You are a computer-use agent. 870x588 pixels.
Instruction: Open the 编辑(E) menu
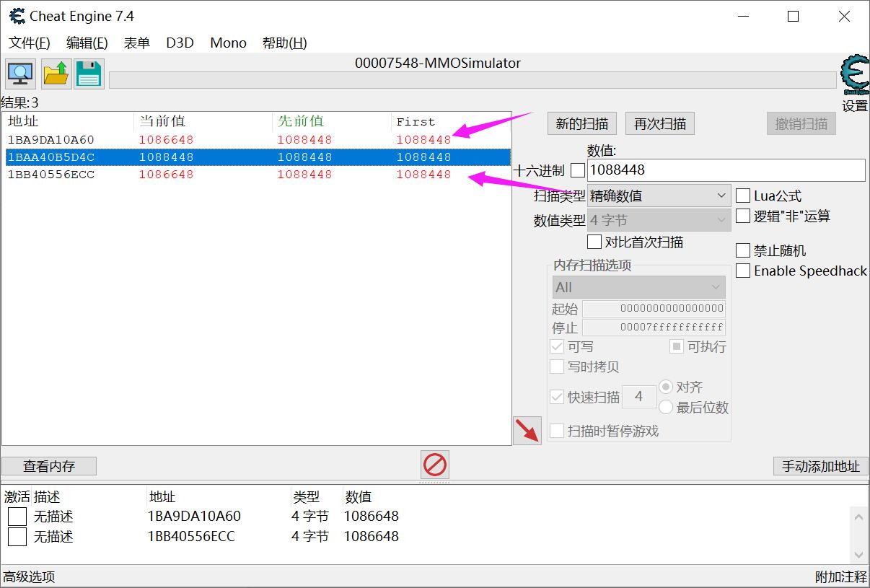(87, 43)
